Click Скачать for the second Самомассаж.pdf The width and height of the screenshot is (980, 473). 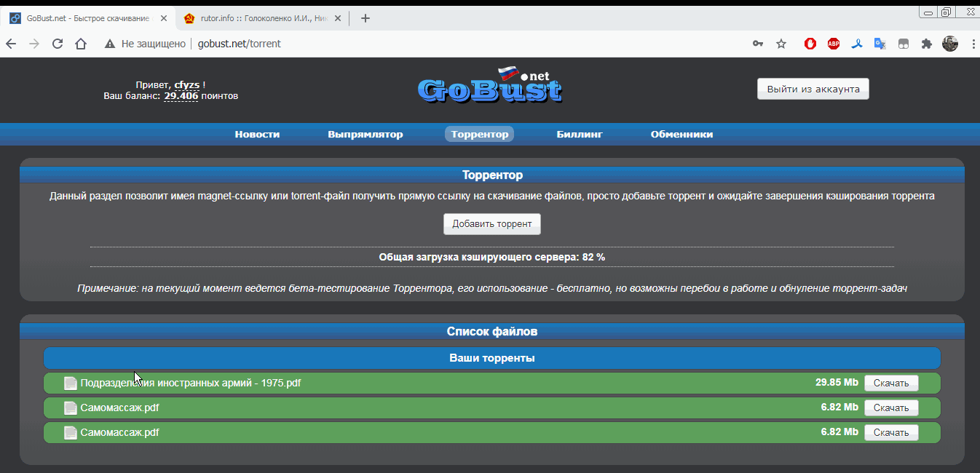(x=891, y=432)
